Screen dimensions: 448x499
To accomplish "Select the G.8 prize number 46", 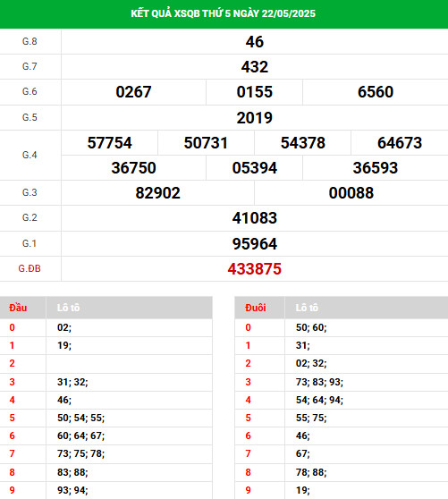I will tap(255, 42).
